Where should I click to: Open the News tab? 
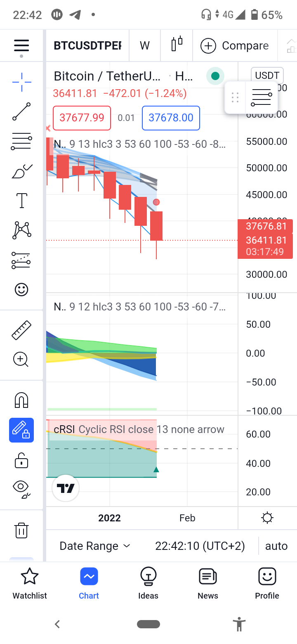(208, 584)
